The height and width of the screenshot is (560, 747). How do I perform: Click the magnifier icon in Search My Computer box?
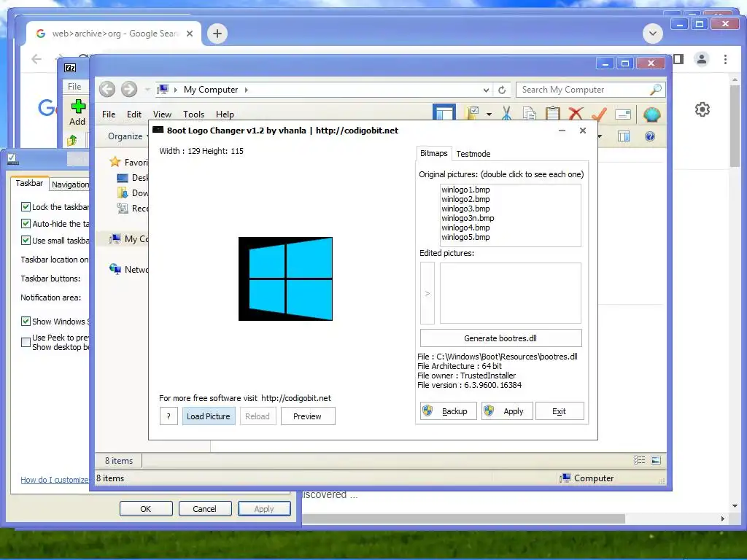pos(656,90)
